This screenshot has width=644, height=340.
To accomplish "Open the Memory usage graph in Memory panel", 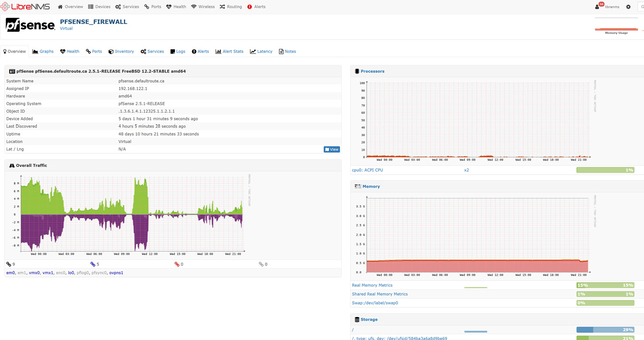I will pos(475,236).
